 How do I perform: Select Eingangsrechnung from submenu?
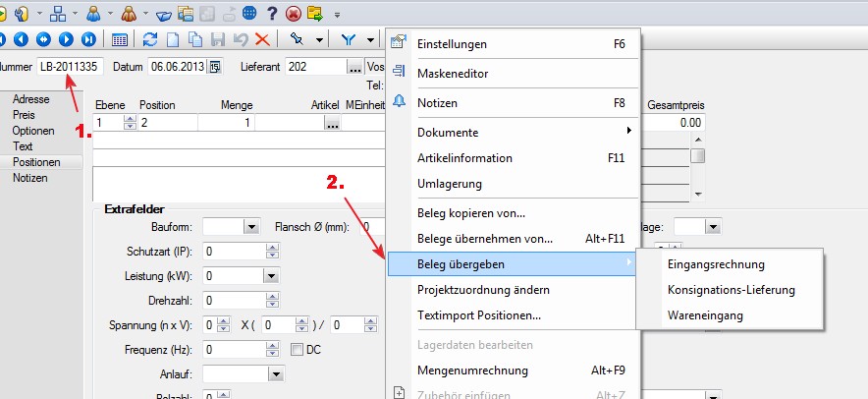point(715,264)
